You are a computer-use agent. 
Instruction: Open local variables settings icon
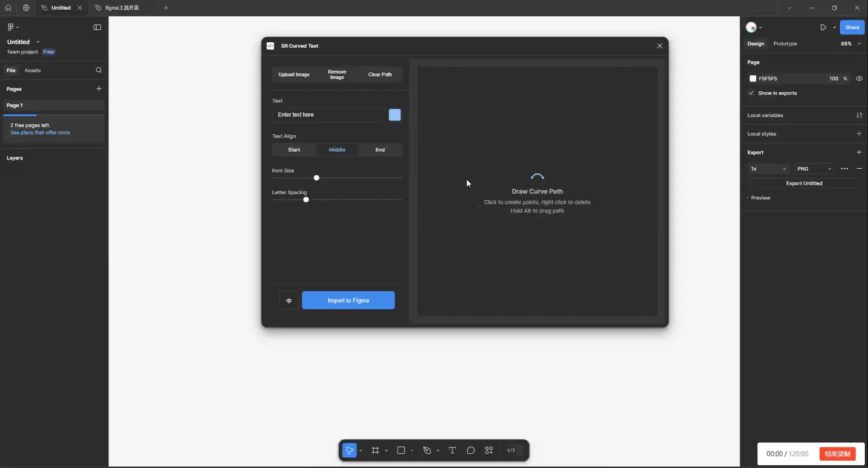pyautogui.click(x=859, y=115)
